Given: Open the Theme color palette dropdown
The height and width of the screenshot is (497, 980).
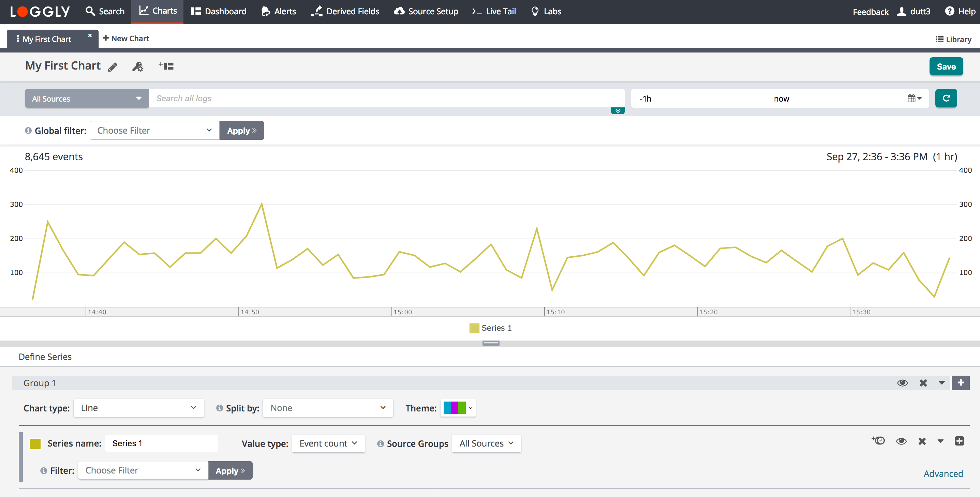Looking at the screenshot, I should tap(458, 408).
